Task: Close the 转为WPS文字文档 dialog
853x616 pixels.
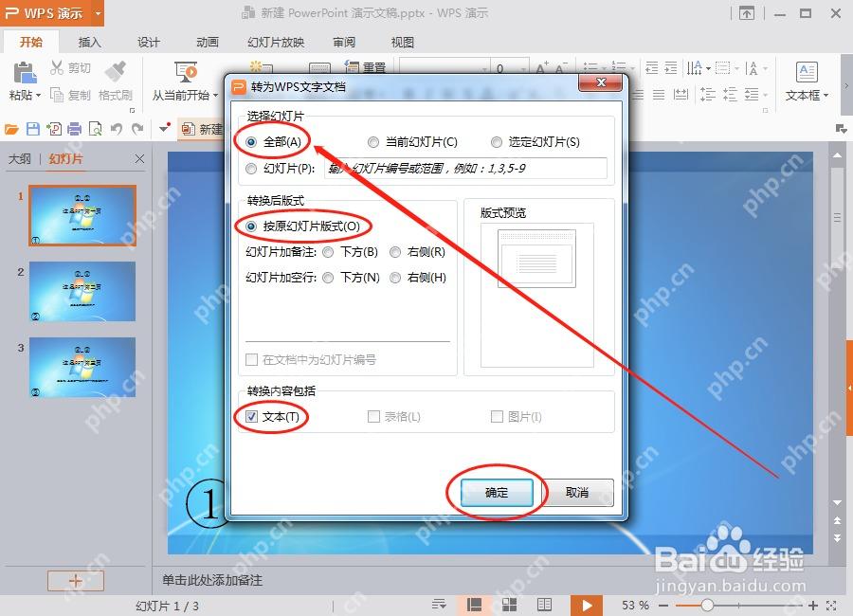Action: 601,82
